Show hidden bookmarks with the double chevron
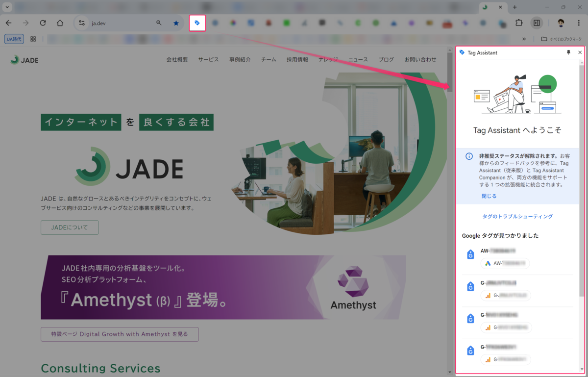Viewport: 588px width, 377px height. click(x=524, y=39)
